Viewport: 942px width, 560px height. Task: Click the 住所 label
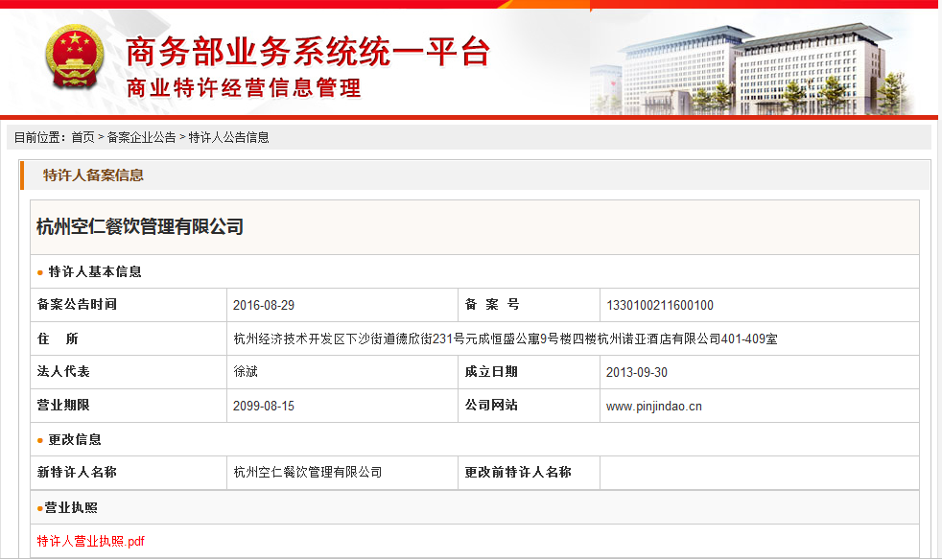(58, 338)
